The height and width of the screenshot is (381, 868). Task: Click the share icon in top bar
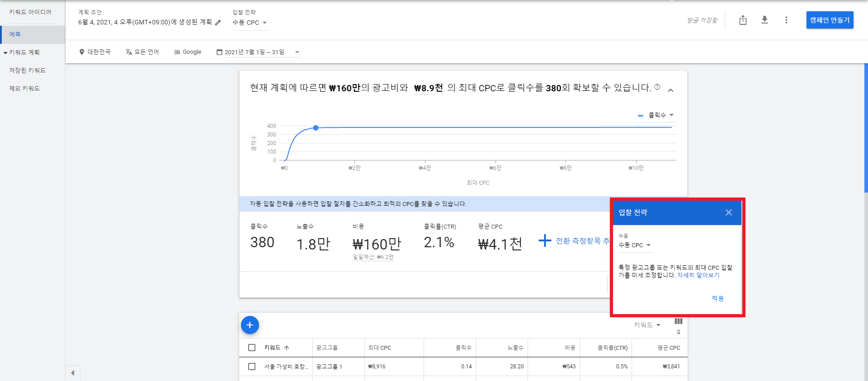pyautogui.click(x=743, y=20)
